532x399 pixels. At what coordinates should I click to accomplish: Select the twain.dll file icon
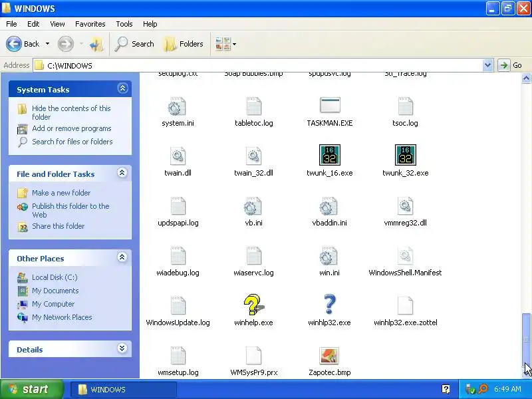178,156
